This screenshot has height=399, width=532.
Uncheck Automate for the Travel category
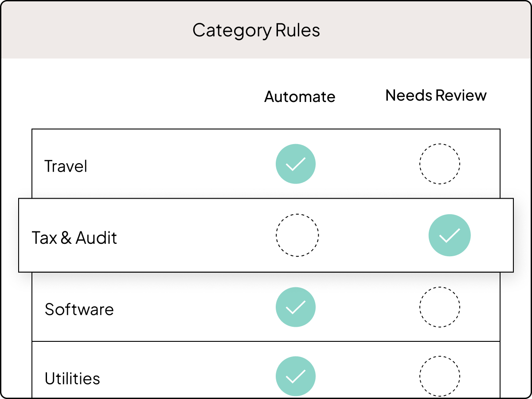(296, 164)
